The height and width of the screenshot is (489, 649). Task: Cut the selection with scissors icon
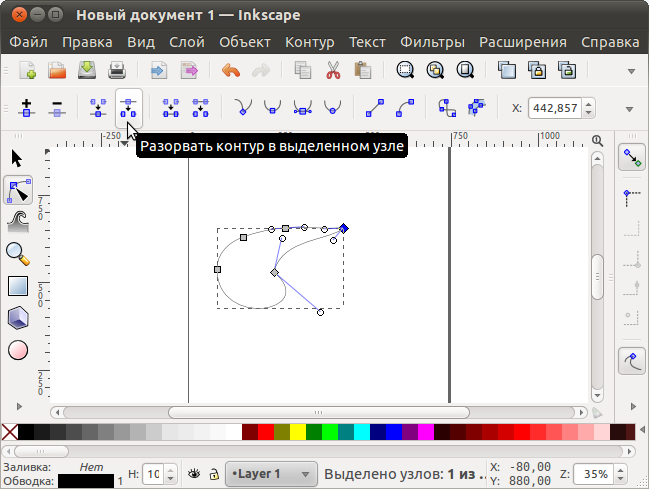[x=333, y=70]
